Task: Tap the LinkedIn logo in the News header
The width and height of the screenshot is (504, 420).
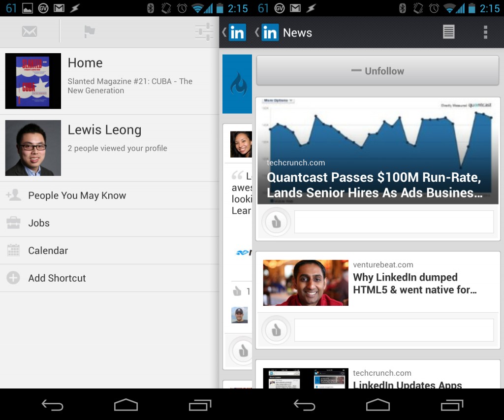Action: 270,32
